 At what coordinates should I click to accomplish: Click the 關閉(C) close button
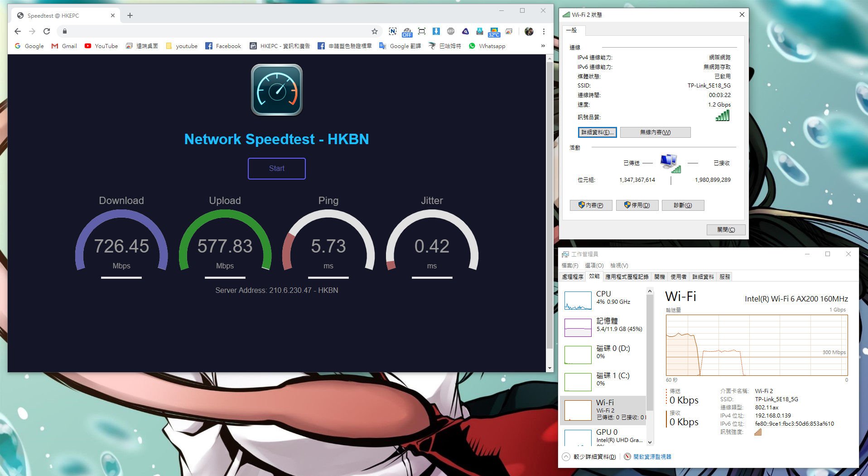(x=726, y=230)
